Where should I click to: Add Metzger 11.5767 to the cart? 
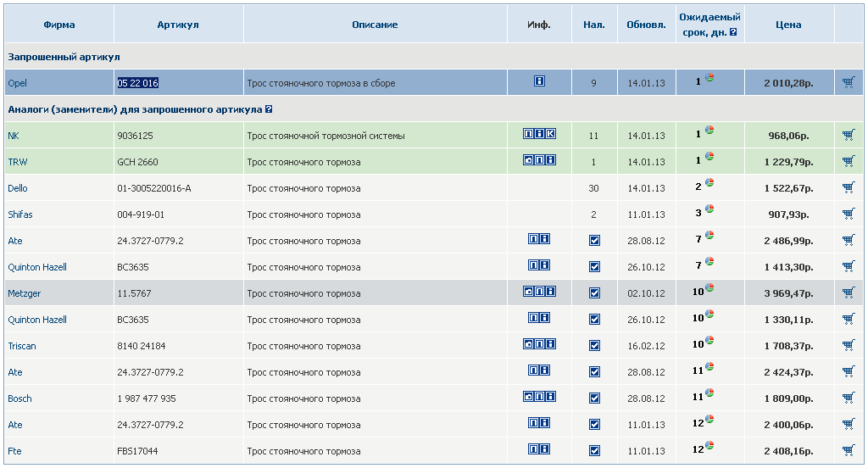[x=849, y=293]
